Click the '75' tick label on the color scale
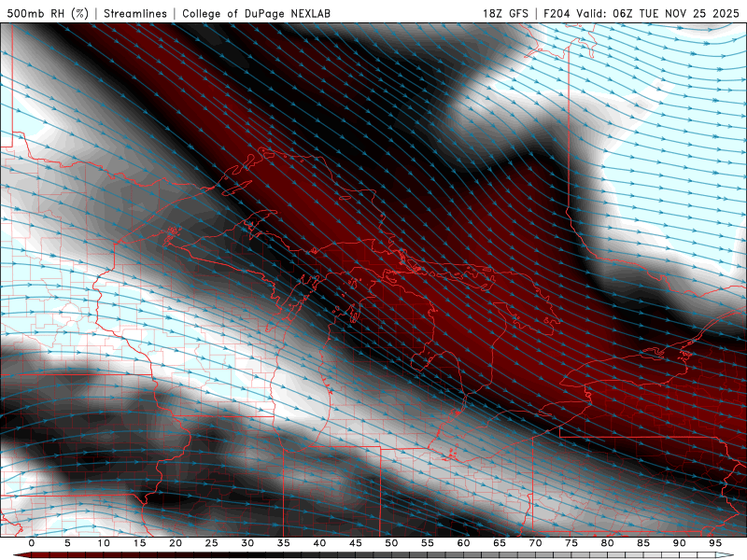 (571, 543)
